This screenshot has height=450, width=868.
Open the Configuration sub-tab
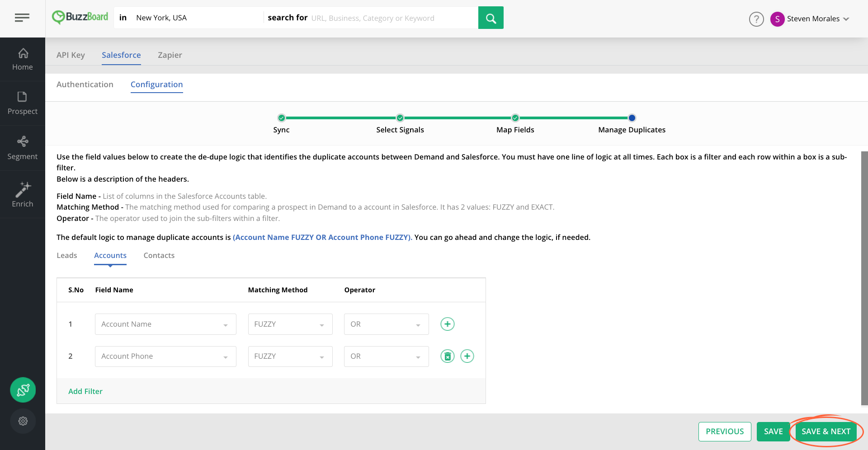157,84
